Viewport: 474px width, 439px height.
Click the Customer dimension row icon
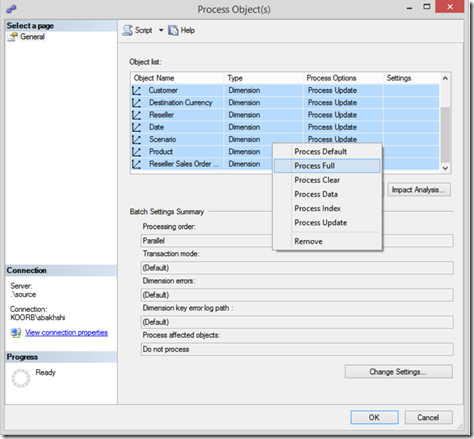coord(136,90)
